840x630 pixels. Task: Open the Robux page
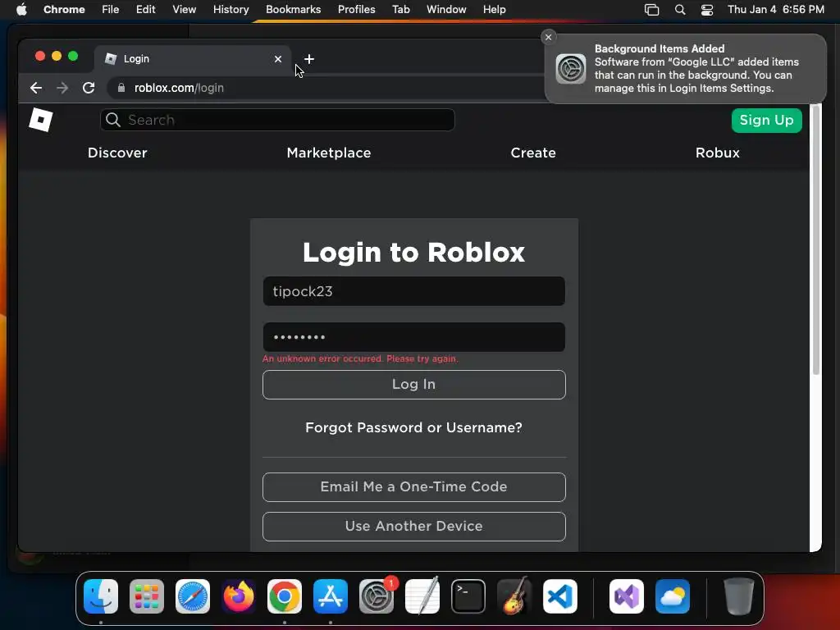(x=717, y=153)
